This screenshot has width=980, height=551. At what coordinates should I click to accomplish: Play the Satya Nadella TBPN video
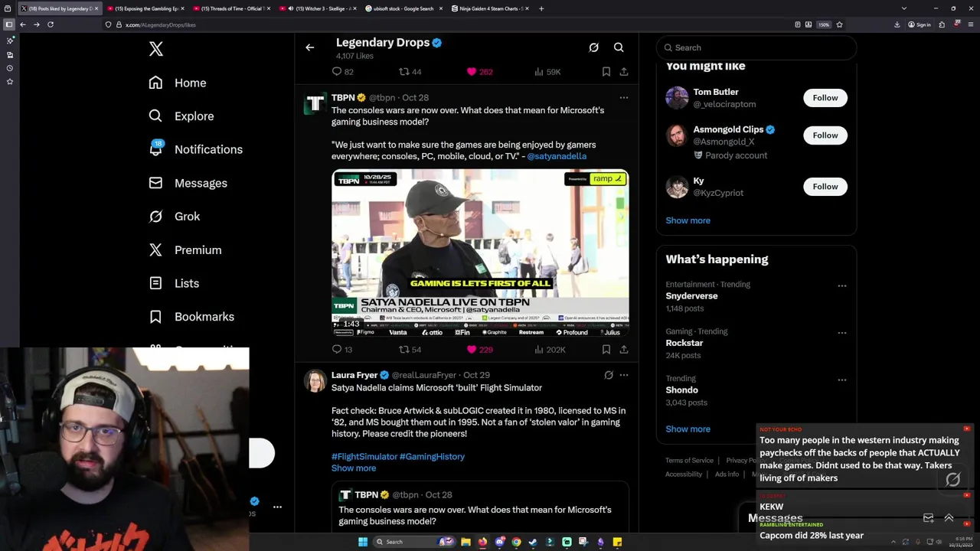pos(480,253)
